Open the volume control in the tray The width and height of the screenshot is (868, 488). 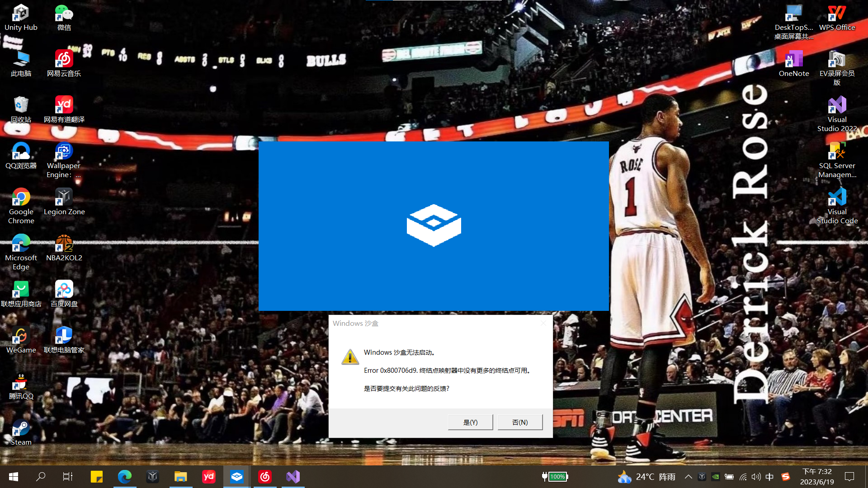pos(756,476)
